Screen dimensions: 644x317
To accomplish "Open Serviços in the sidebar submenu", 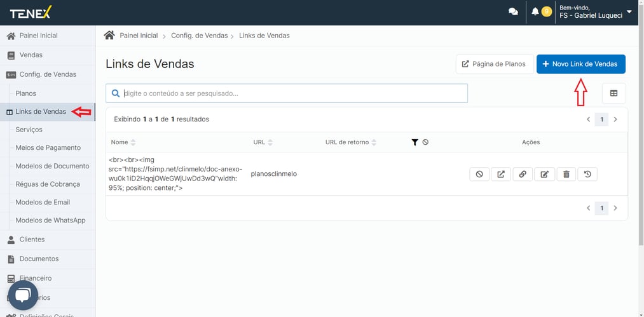I will point(29,130).
